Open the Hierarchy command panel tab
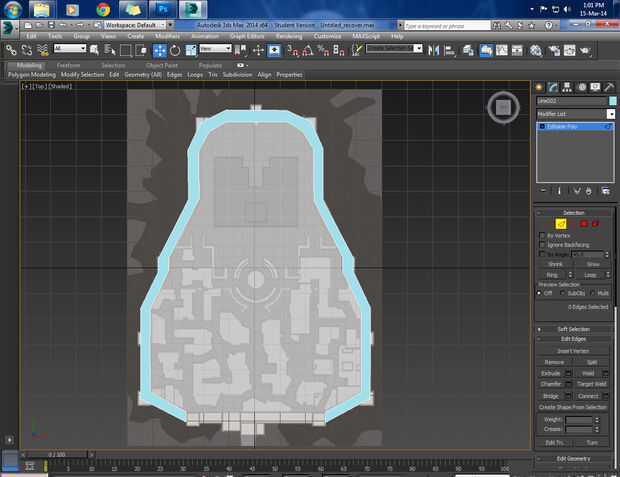This screenshot has height=477, width=620. point(567,87)
